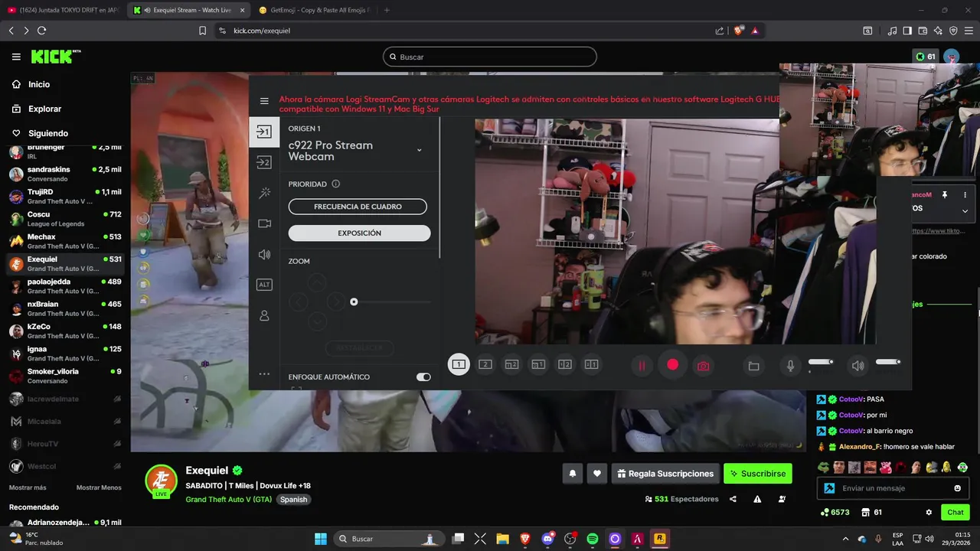
Task: Mute the speaker output in Logi Capture
Action: [x=857, y=366]
